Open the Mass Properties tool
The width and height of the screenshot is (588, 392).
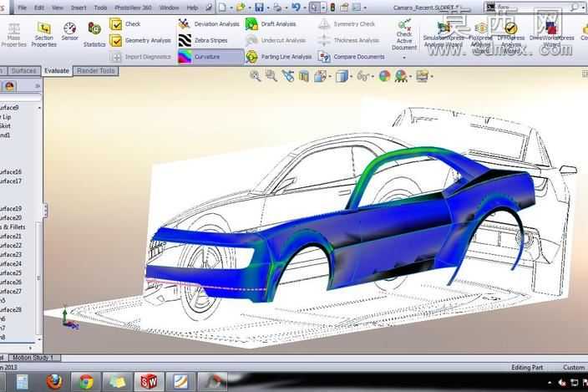click(13, 35)
